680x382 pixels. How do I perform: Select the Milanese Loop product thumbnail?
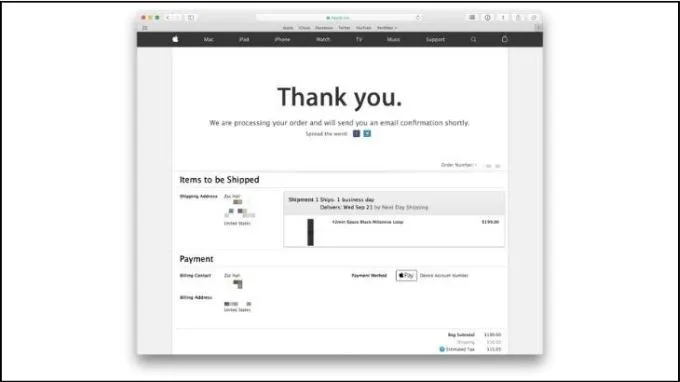pos(311,232)
